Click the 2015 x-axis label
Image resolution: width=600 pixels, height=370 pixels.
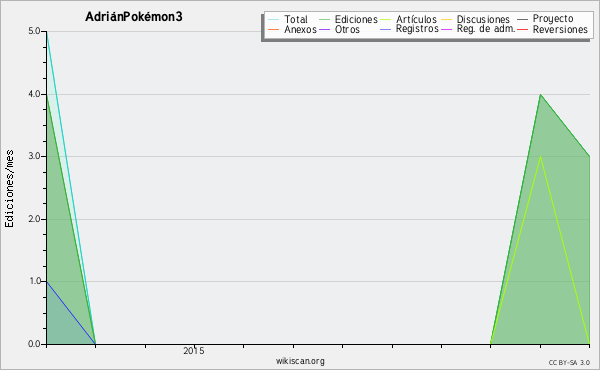click(194, 350)
